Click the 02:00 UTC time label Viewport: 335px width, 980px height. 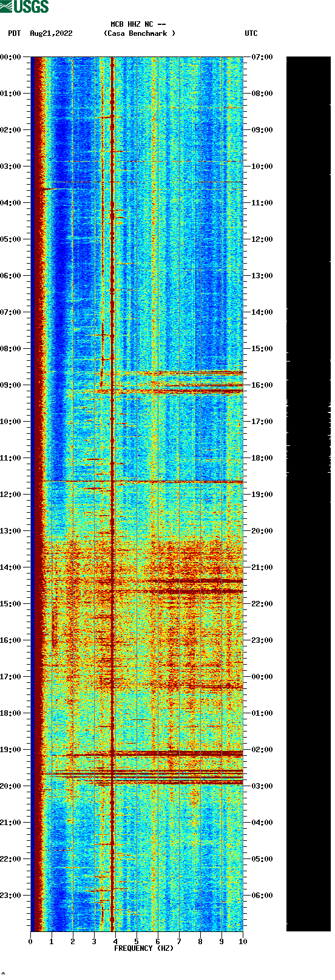(x=262, y=750)
